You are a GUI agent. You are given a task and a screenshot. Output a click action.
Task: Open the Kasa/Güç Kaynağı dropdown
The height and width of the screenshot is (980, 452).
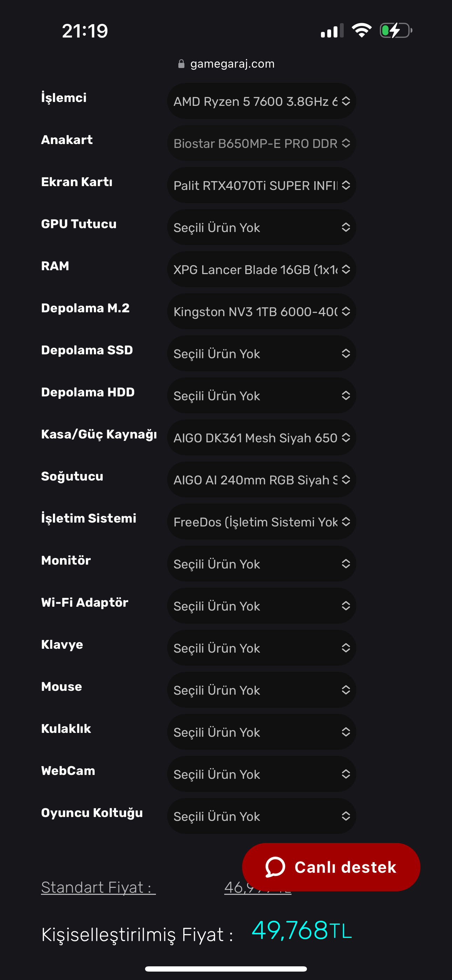pos(261,437)
